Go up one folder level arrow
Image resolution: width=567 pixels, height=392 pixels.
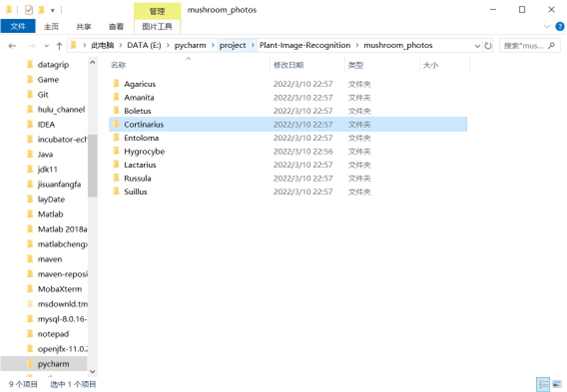[x=59, y=46]
